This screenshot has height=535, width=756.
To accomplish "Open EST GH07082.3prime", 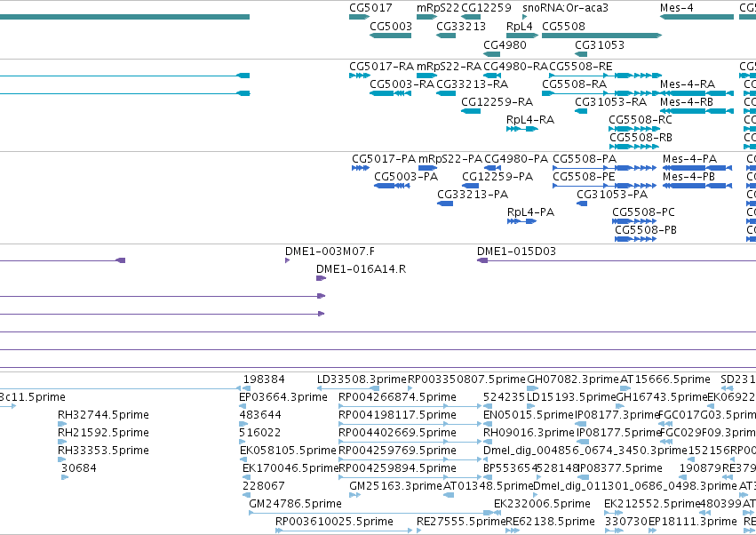I will pos(573,379).
